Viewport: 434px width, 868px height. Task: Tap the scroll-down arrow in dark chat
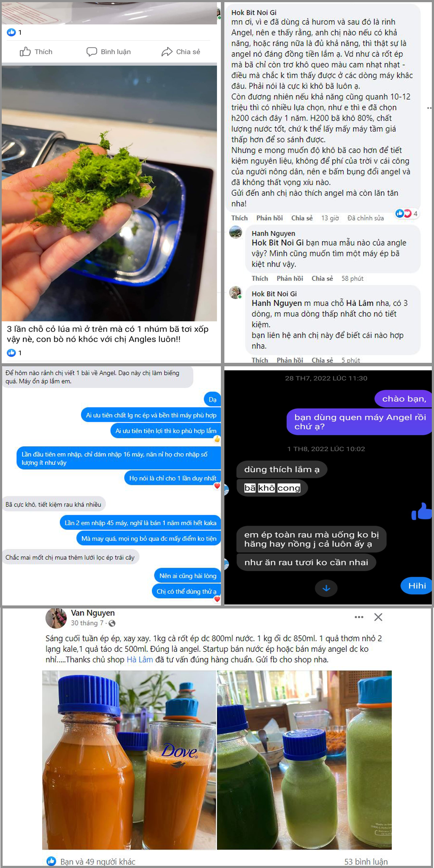[x=326, y=588]
